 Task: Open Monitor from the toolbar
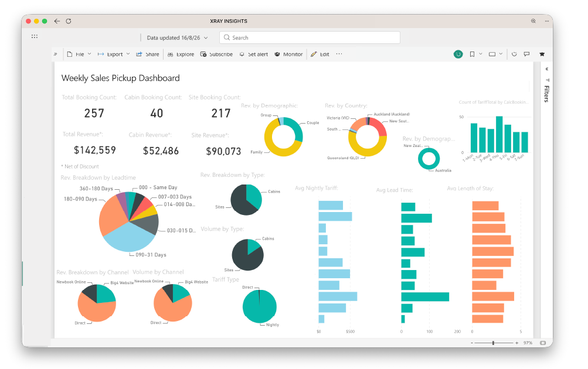288,54
